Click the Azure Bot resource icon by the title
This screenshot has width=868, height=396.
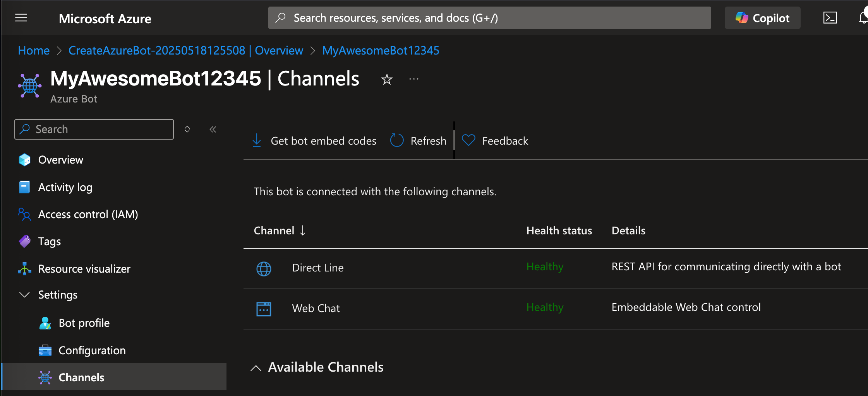tap(30, 85)
